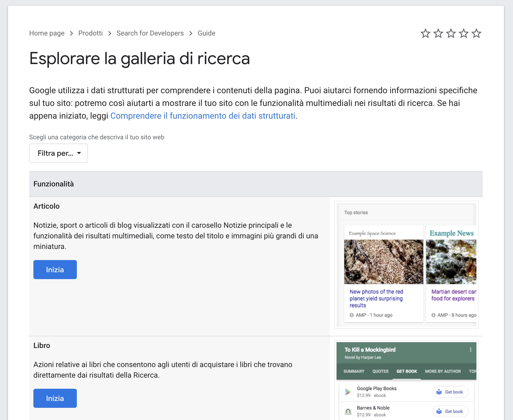
Task: Go to Prodotti breadcrumb
Action: (x=90, y=33)
